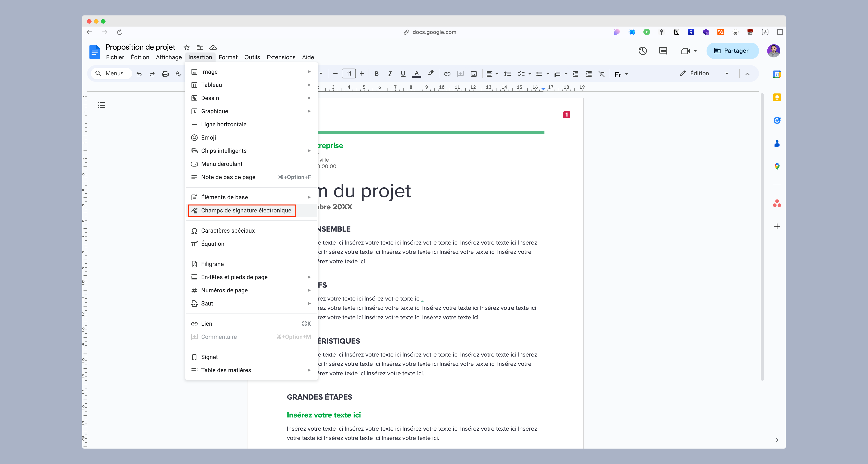Image resolution: width=868 pixels, height=464 pixels.
Task: Add a comment from toolbar
Action: coord(460,74)
